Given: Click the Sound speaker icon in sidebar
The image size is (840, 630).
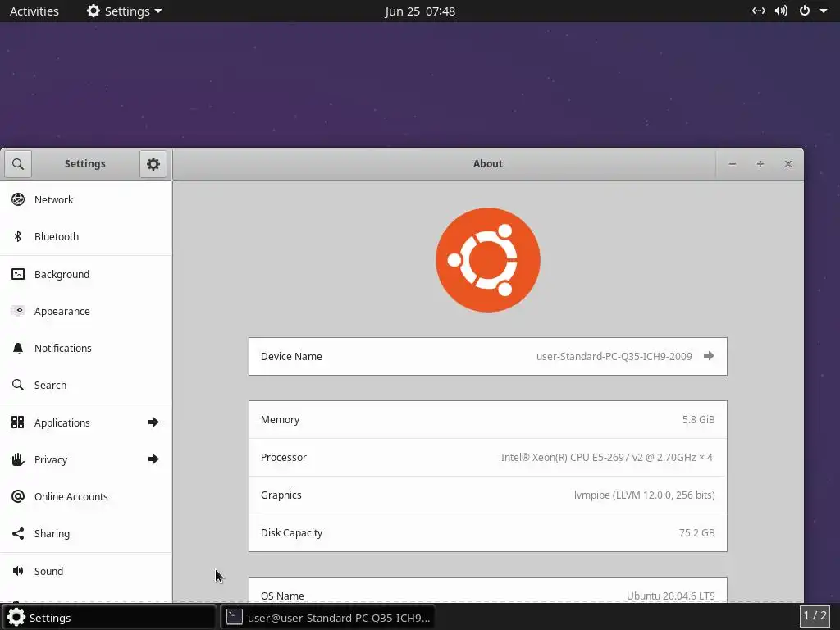Looking at the screenshot, I should pyautogui.click(x=18, y=571).
